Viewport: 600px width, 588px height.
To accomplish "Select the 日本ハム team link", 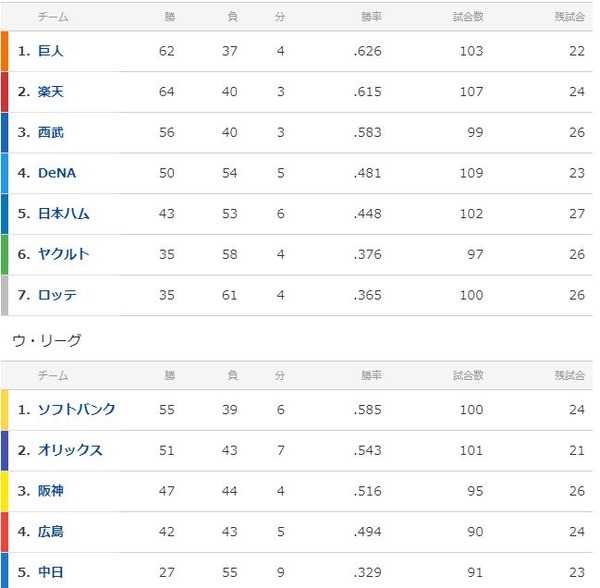I will pos(63,214).
